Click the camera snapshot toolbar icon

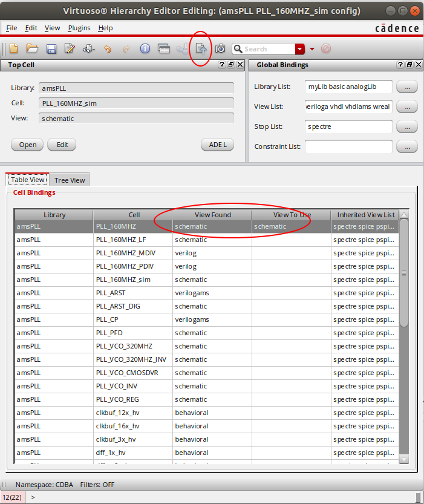click(220, 49)
